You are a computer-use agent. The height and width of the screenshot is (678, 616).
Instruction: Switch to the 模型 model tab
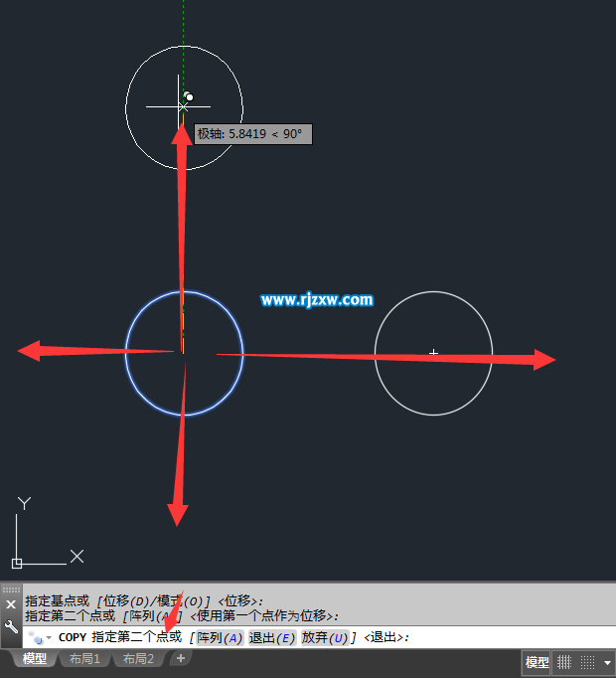[x=35, y=658]
